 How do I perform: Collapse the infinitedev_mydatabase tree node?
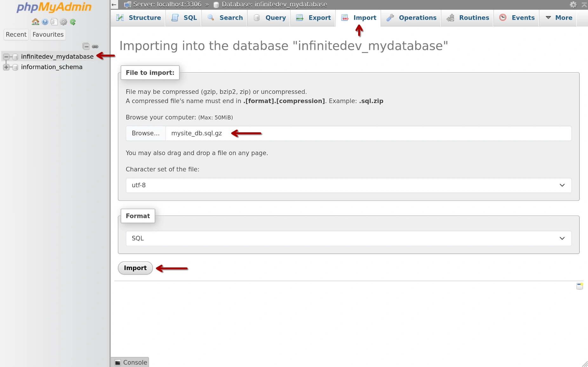(x=6, y=57)
